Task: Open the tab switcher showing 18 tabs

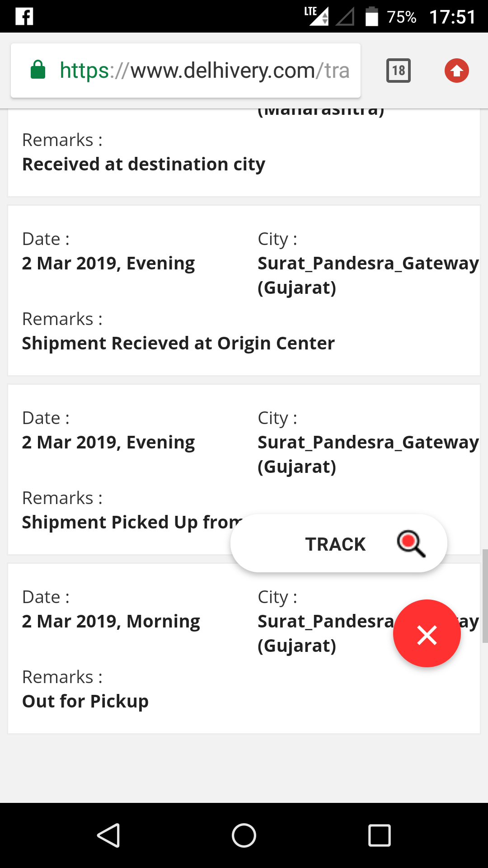Action: tap(398, 71)
